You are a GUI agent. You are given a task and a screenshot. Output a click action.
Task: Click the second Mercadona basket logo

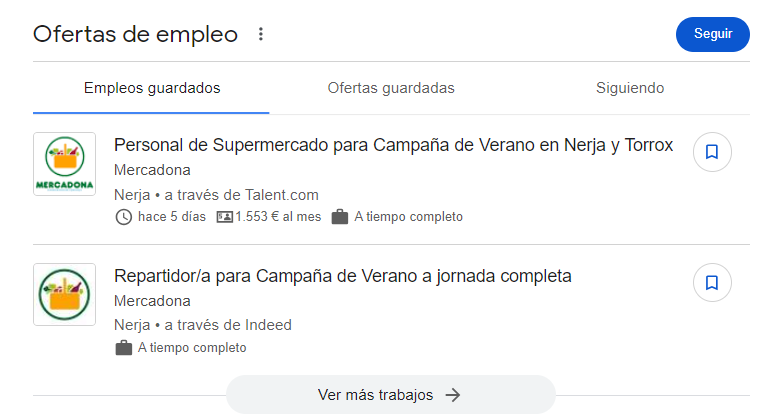click(64, 294)
